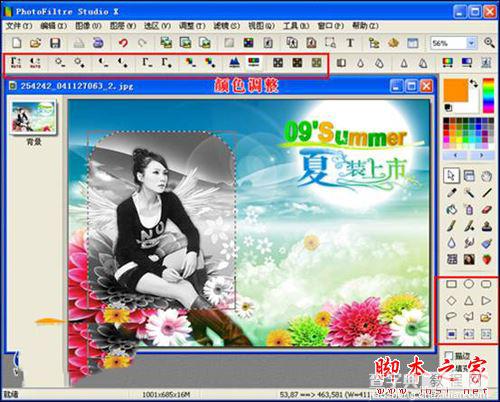500x402 pixels.
Task: Select the arrow selection tool
Action: coord(451,175)
